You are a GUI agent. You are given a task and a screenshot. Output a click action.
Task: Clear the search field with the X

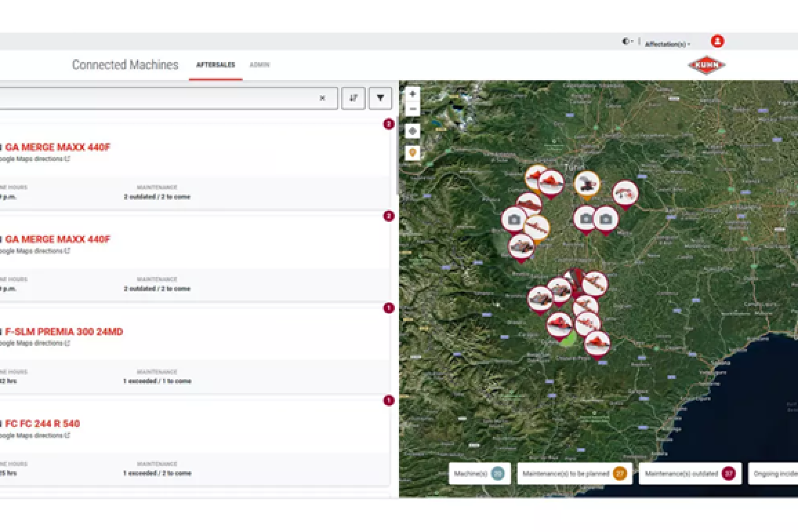click(322, 98)
